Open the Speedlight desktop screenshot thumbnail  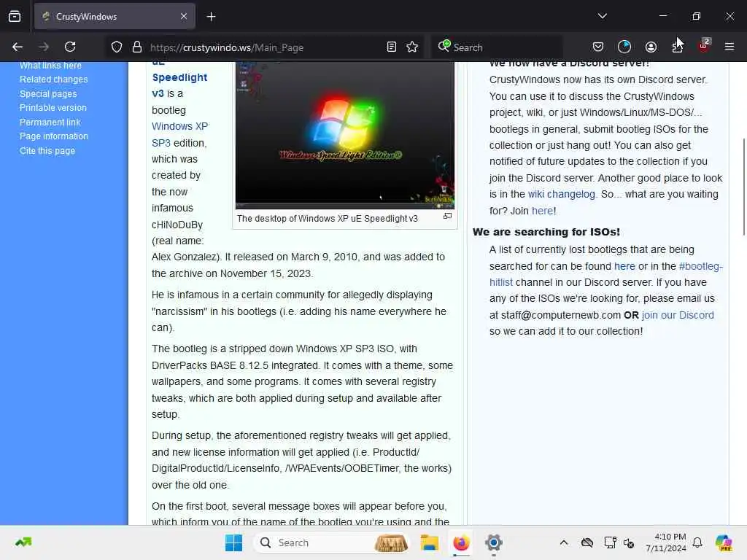[x=345, y=135]
